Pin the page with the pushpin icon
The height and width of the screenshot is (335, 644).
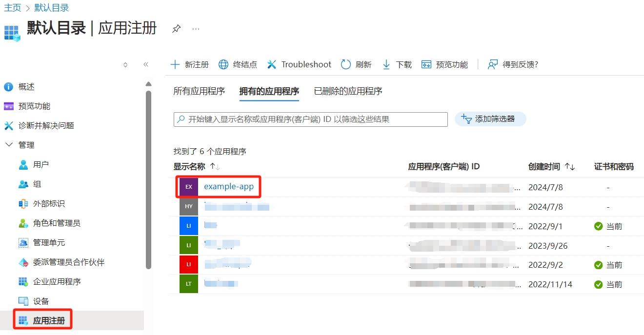point(176,29)
